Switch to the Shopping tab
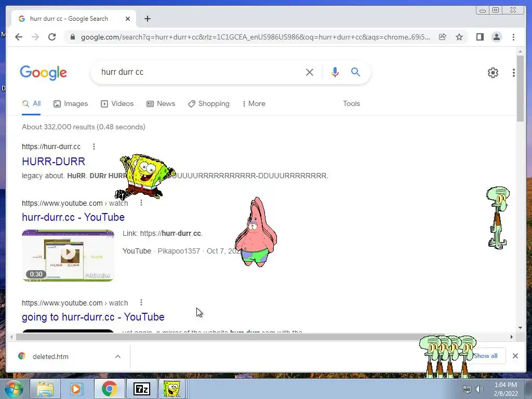The width and height of the screenshot is (532, 399). [x=209, y=104]
